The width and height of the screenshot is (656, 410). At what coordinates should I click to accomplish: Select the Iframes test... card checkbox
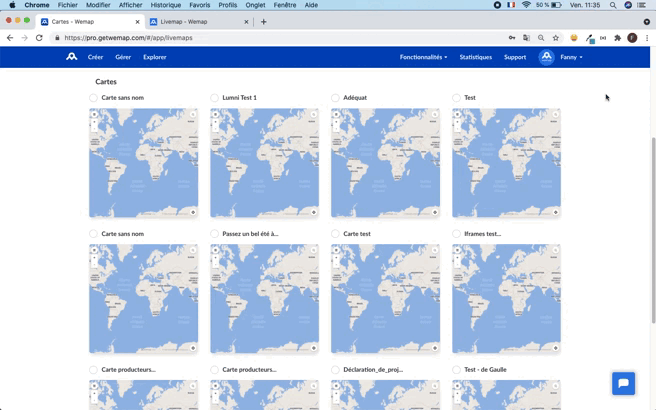[x=456, y=233]
